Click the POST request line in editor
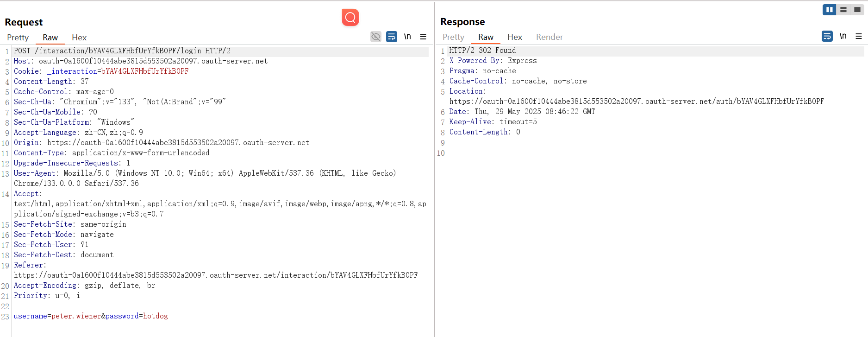Viewport: 868px width, 337px height. (x=122, y=51)
